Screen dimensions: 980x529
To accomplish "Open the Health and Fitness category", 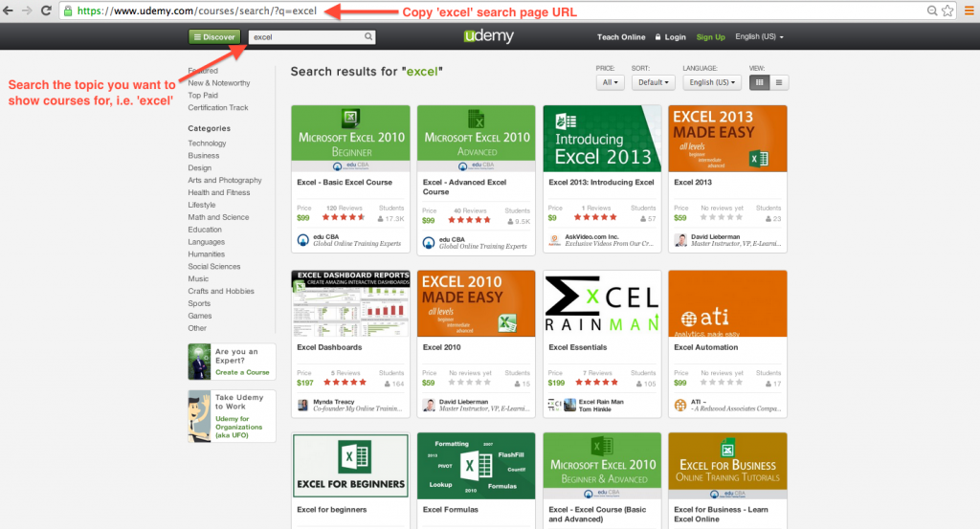I will pyautogui.click(x=219, y=192).
